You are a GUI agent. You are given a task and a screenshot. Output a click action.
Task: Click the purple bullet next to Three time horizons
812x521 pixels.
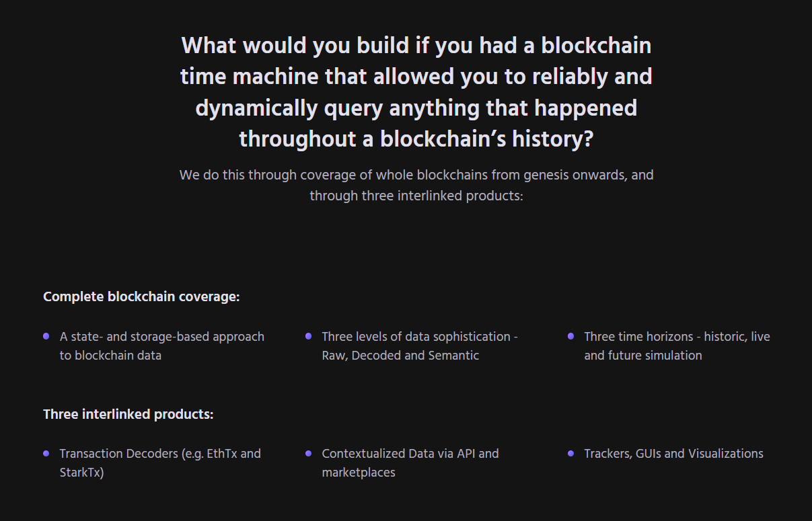[x=570, y=336]
